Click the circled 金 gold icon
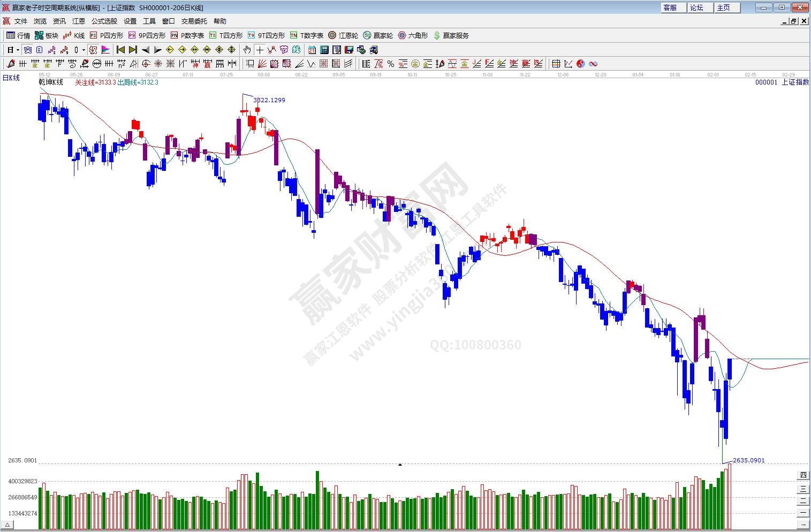The width and height of the screenshot is (811, 532). coord(415,64)
